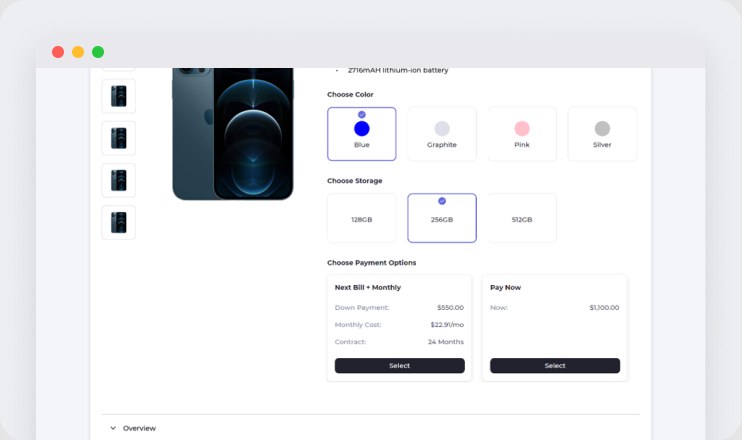
Task: Click the $550.00 down payment value
Action: (450, 308)
